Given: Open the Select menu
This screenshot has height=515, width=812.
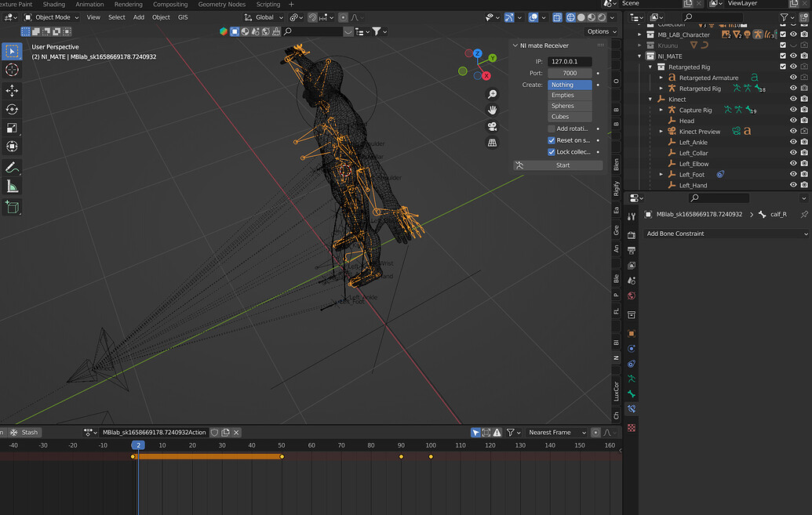Looking at the screenshot, I should pyautogui.click(x=117, y=17).
